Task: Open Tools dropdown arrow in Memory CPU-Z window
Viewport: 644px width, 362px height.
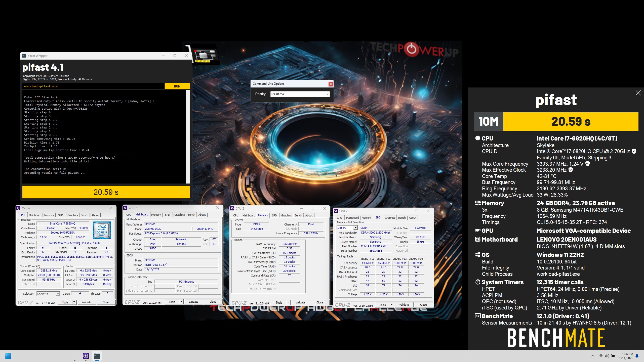Action: [x=288, y=302]
